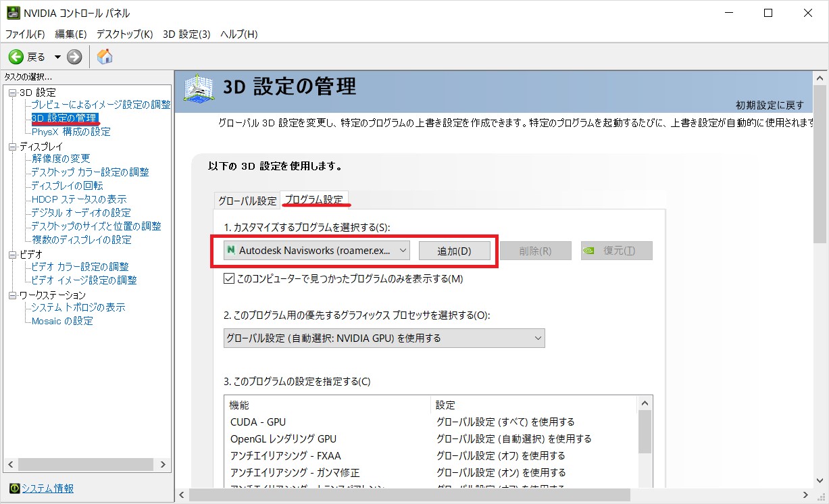Open 解像度の変更 page
The height and width of the screenshot is (504, 829).
coord(61,159)
